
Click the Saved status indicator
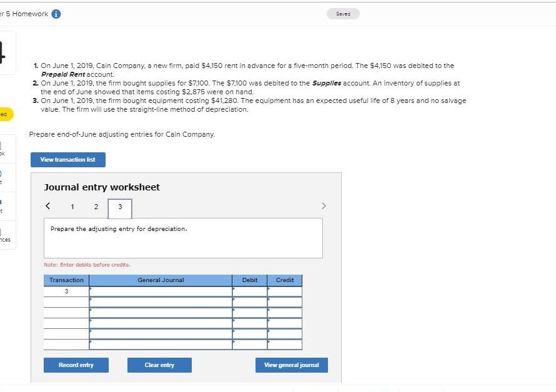pyautogui.click(x=343, y=14)
